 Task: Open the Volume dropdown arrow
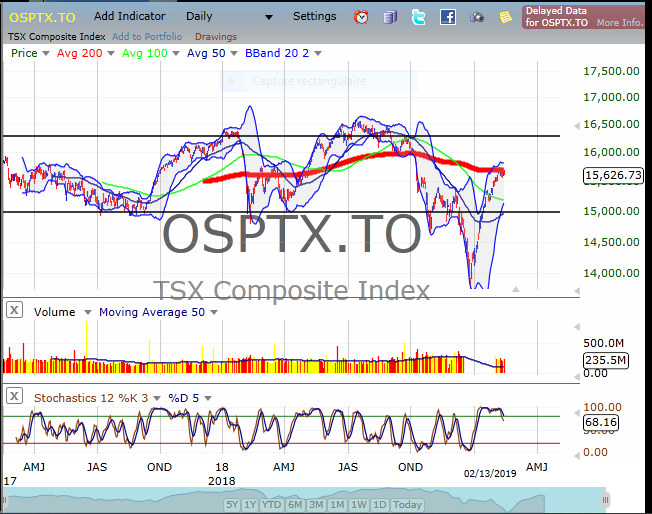pos(87,312)
